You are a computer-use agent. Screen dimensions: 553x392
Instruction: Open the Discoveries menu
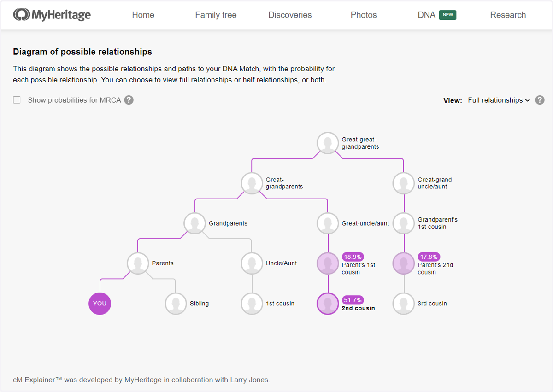click(290, 15)
